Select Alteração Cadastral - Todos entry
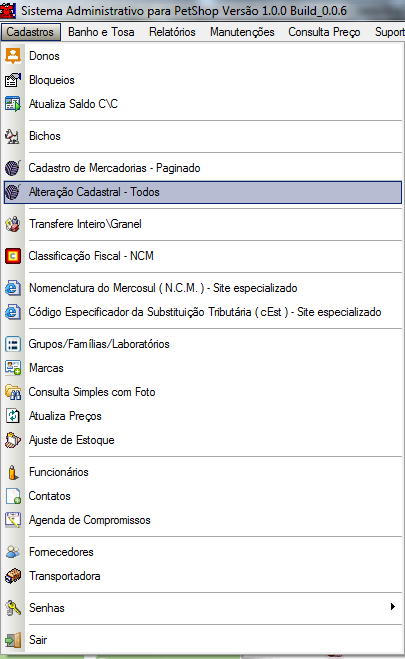This screenshot has height=659, width=405. click(202, 192)
